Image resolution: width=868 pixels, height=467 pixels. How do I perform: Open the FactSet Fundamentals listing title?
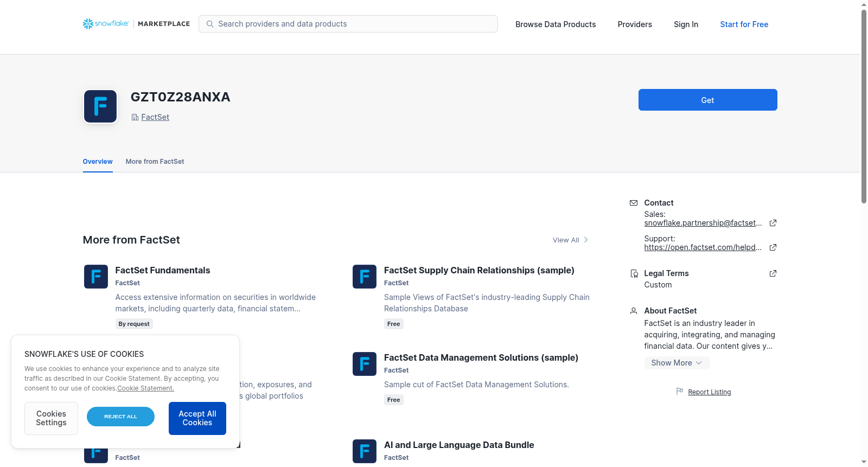tap(163, 270)
